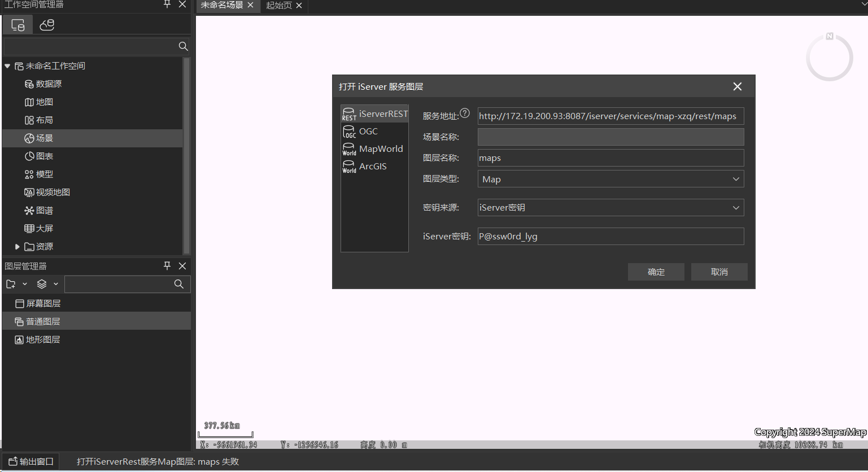Click the 取消 button

[x=719, y=272]
